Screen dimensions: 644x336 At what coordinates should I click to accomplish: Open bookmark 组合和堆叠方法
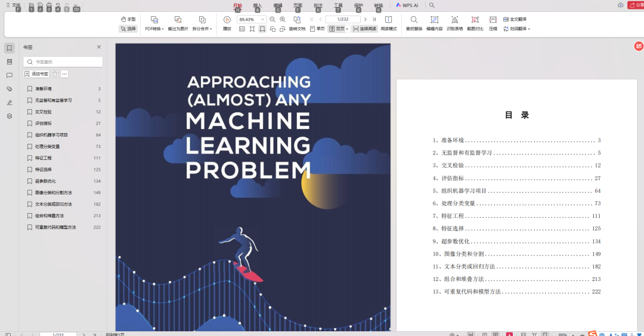tap(49, 215)
